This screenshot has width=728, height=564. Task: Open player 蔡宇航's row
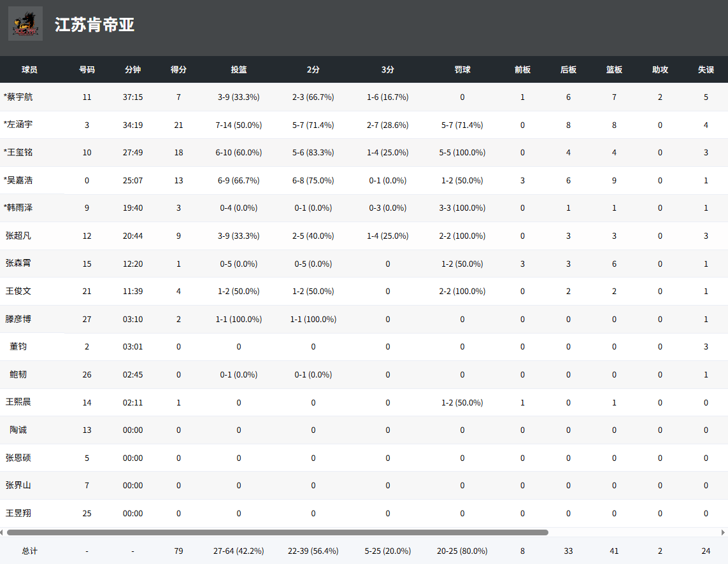(x=18, y=97)
